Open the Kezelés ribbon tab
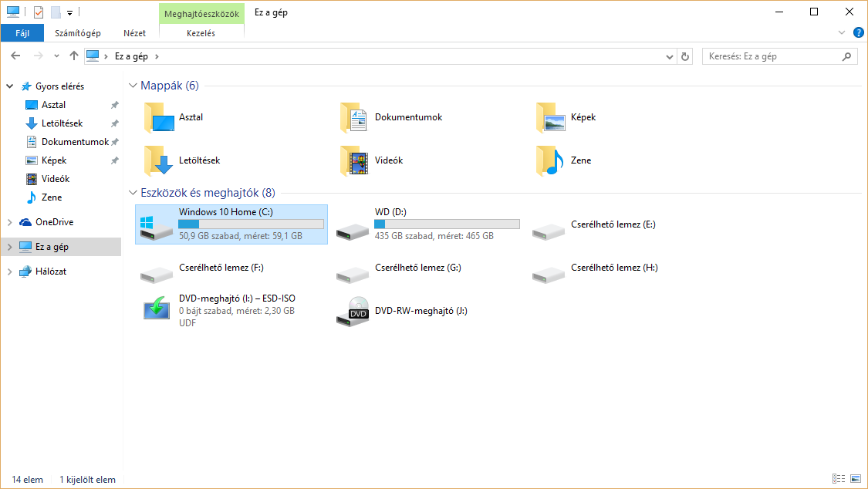868x489 pixels. click(x=201, y=33)
